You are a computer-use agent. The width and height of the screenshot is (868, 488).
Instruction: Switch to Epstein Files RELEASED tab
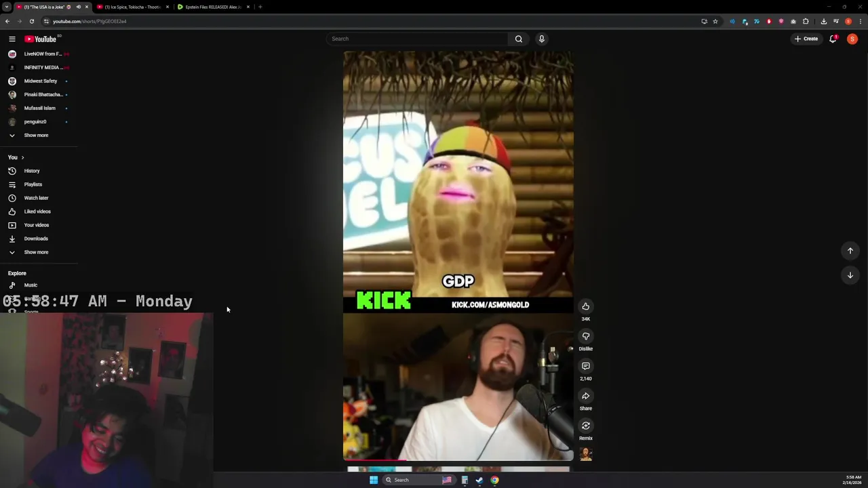pyautogui.click(x=213, y=7)
